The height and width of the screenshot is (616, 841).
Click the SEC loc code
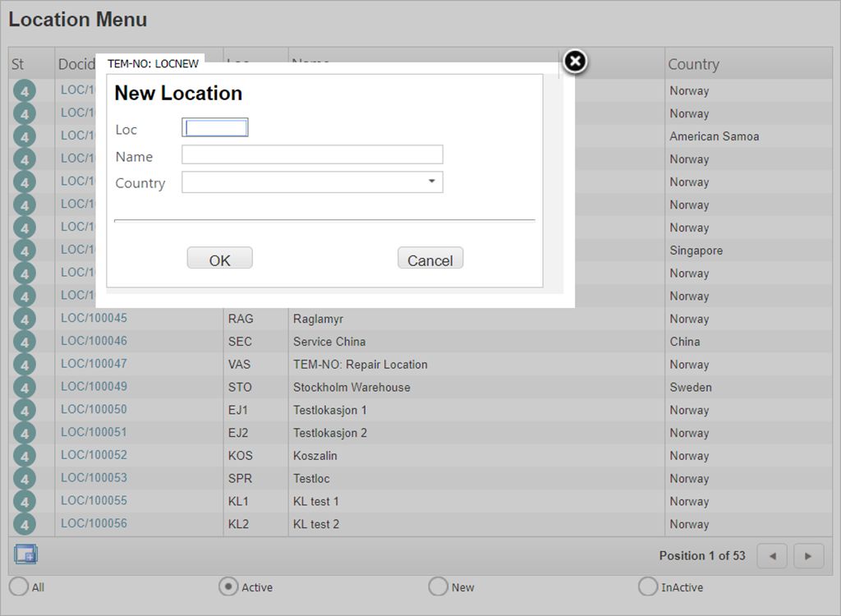tap(240, 342)
